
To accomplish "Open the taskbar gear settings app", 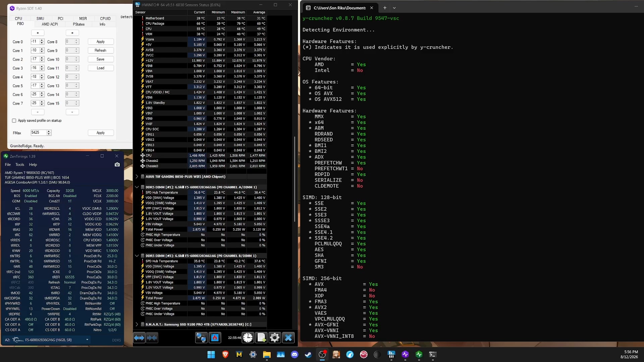I will (253, 355).
